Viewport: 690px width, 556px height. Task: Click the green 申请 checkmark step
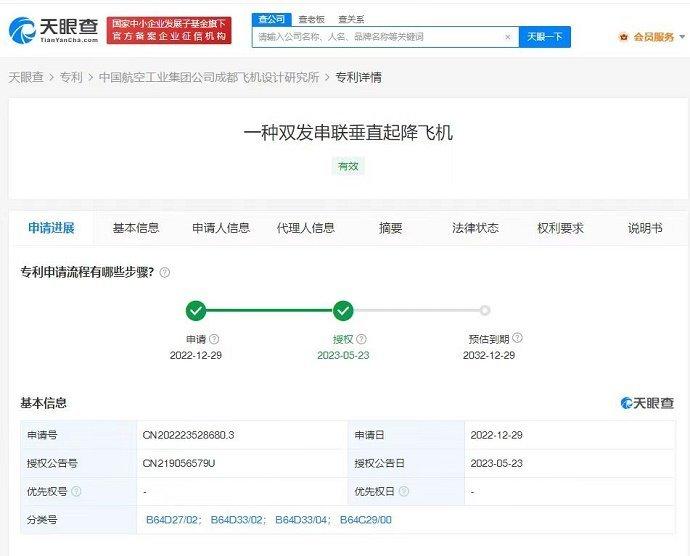(x=196, y=311)
